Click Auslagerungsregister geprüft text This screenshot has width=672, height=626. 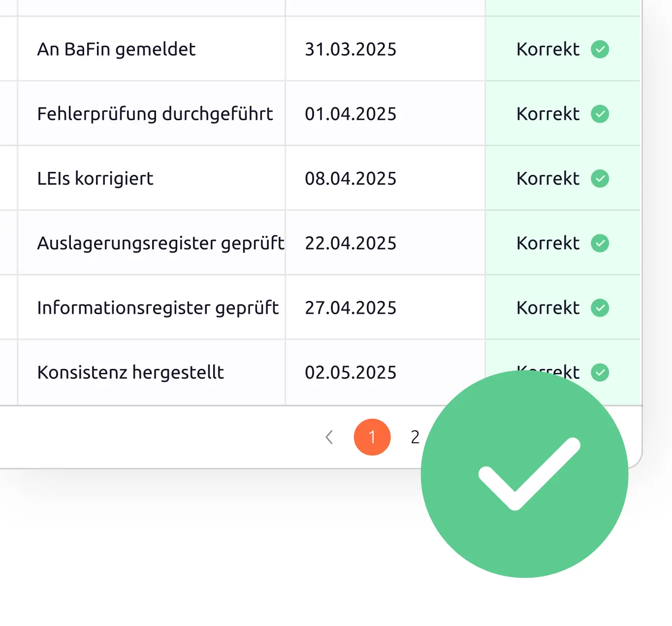160,243
